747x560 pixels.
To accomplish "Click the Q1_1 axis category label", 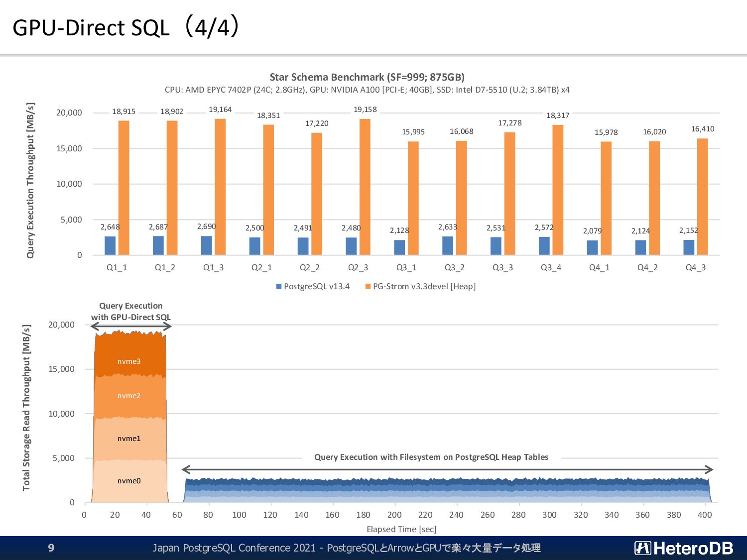I will (117, 268).
